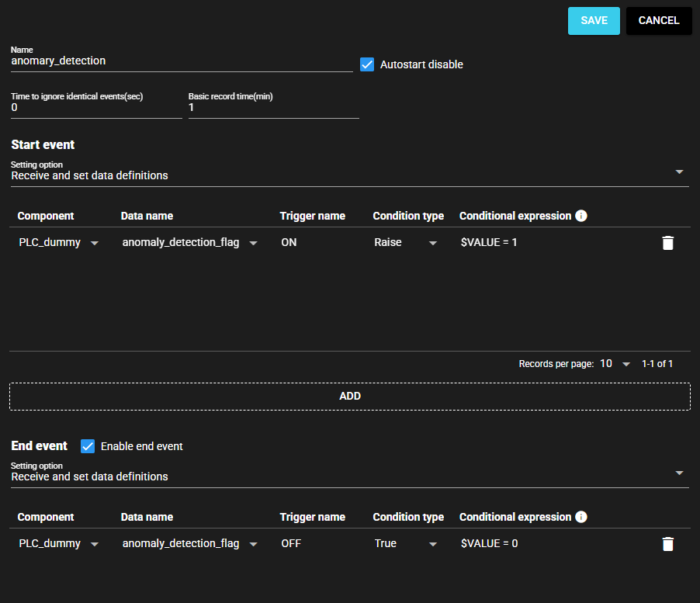Delete the Start event ON trigger row

667,243
